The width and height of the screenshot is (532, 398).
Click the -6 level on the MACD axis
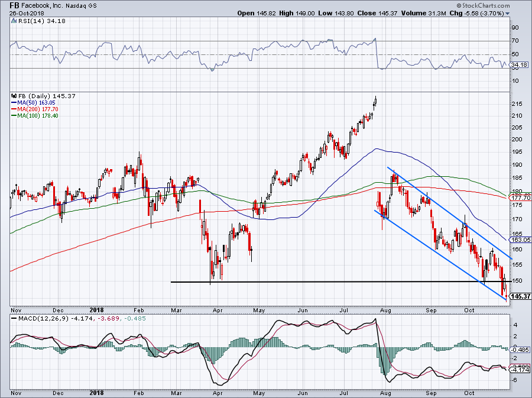click(514, 380)
